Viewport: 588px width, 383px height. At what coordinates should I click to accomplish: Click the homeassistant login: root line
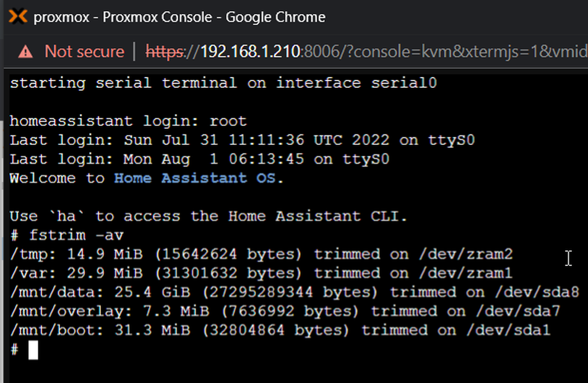point(128,121)
